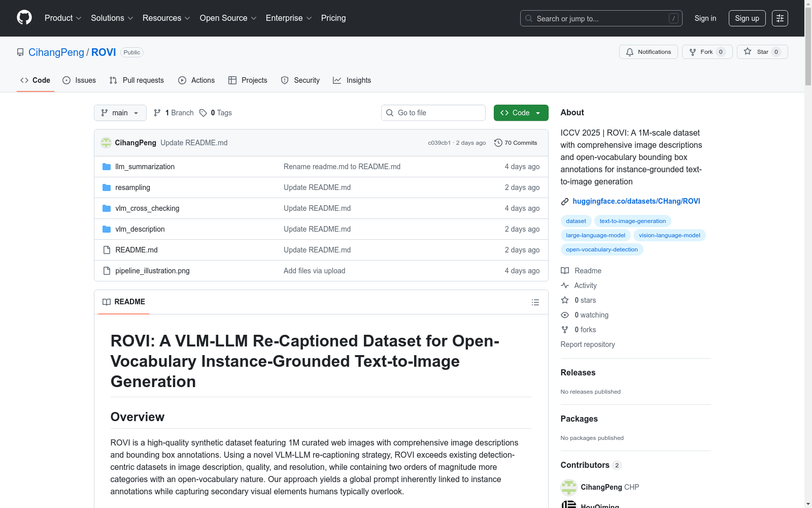Viewport: 812px width, 508px height.
Task: Switch to the Insights tab
Action: pyautogui.click(x=352, y=80)
